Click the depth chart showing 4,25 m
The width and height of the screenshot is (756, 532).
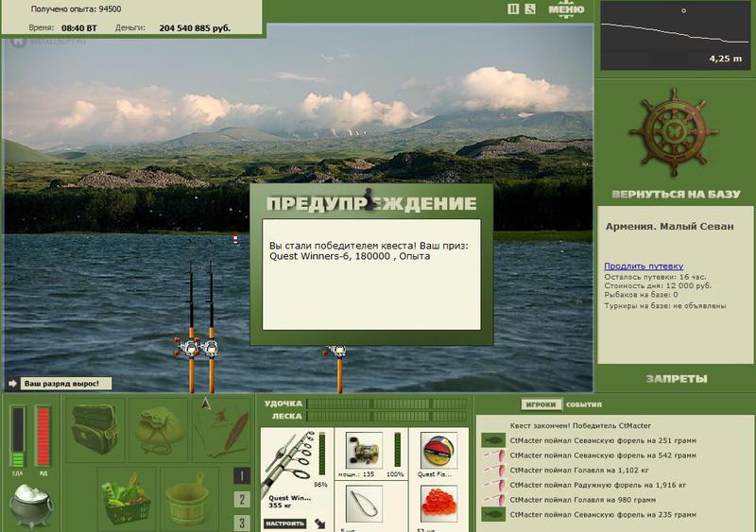pyautogui.click(x=674, y=35)
